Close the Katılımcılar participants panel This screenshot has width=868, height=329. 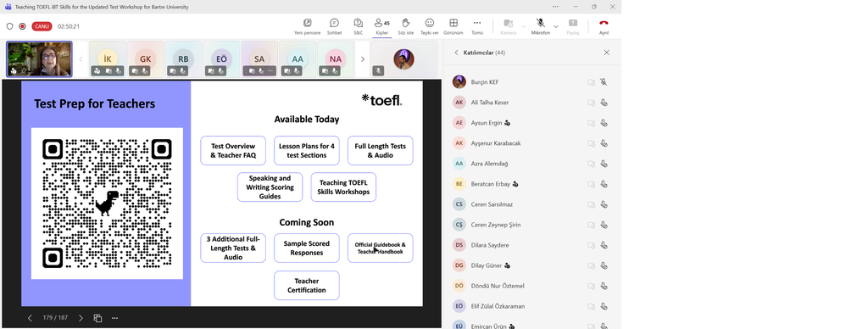pyautogui.click(x=607, y=53)
